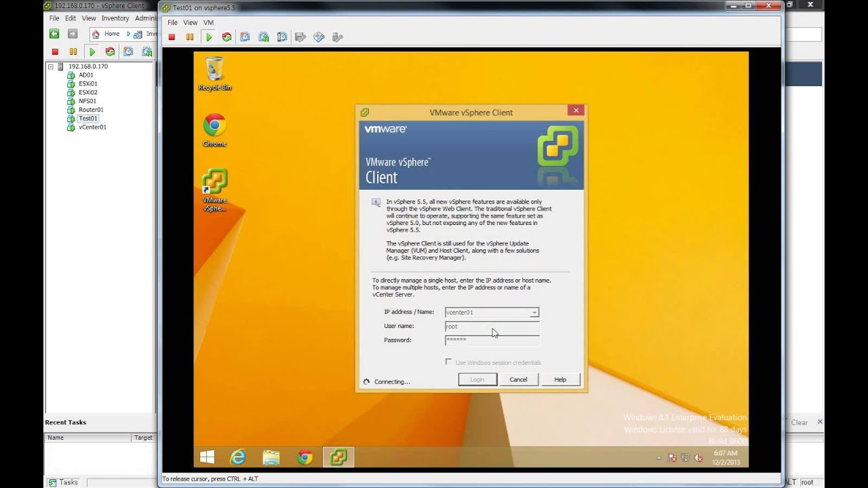Open VM menu in Test01 console window
The height and width of the screenshot is (488, 868).
point(208,22)
